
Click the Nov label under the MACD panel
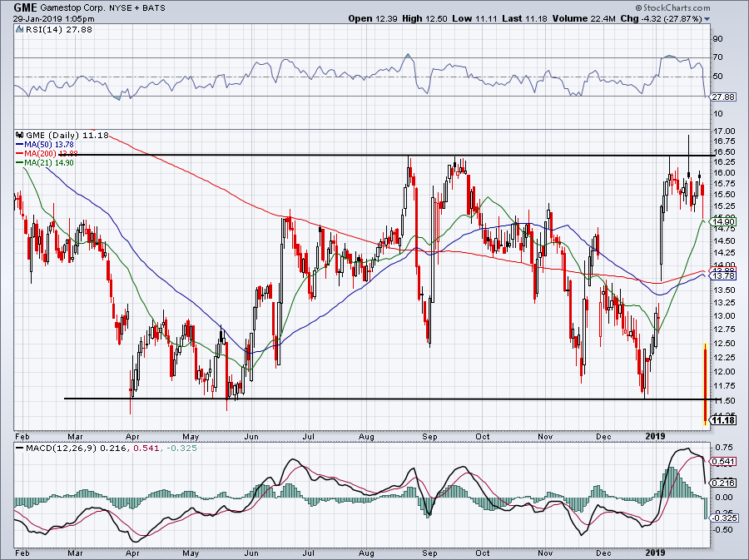tap(545, 553)
